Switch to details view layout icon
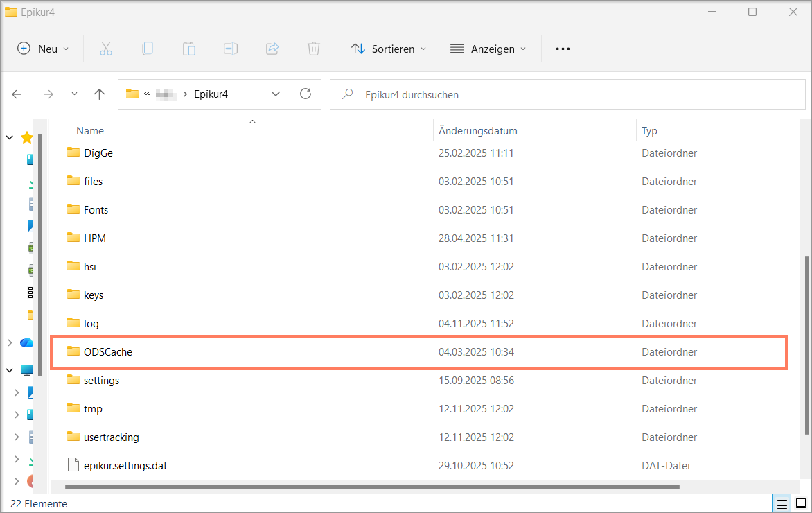 point(782,503)
